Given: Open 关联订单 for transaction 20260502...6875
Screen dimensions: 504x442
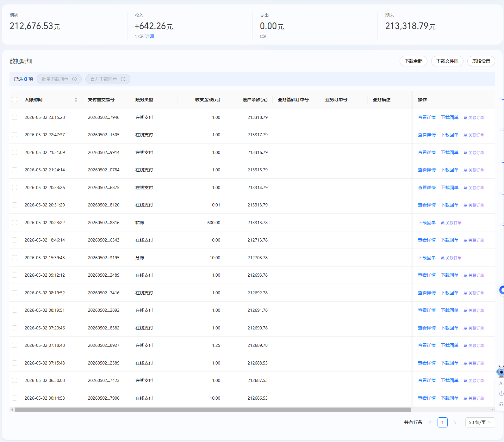Looking at the screenshot, I should click(474, 188).
